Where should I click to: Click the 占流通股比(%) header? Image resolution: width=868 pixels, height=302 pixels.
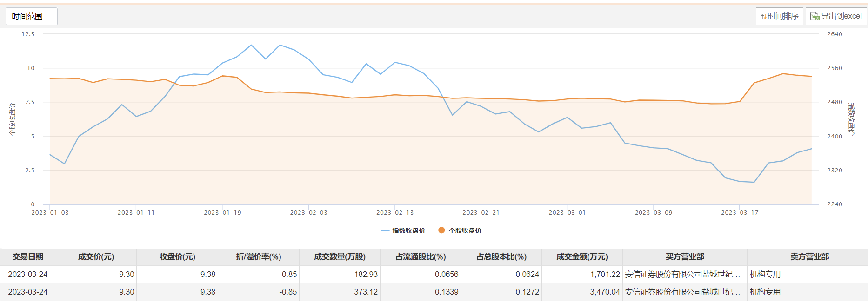[421, 257]
